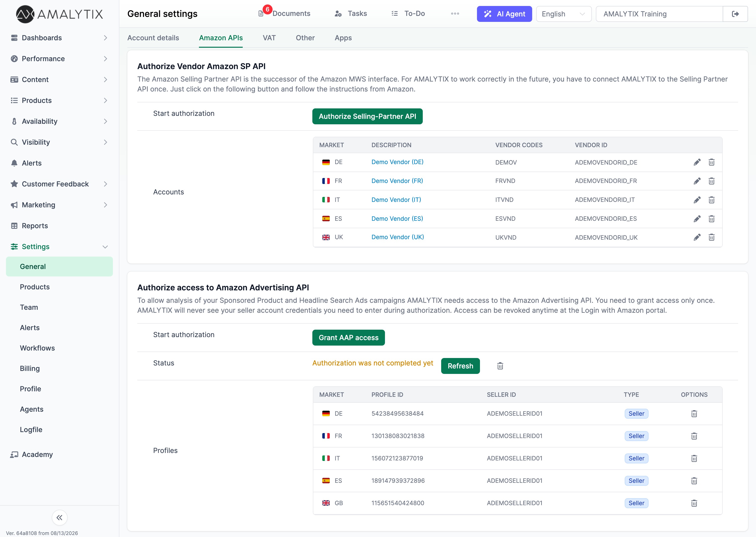Delete the IT advertising profile

tap(694, 458)
